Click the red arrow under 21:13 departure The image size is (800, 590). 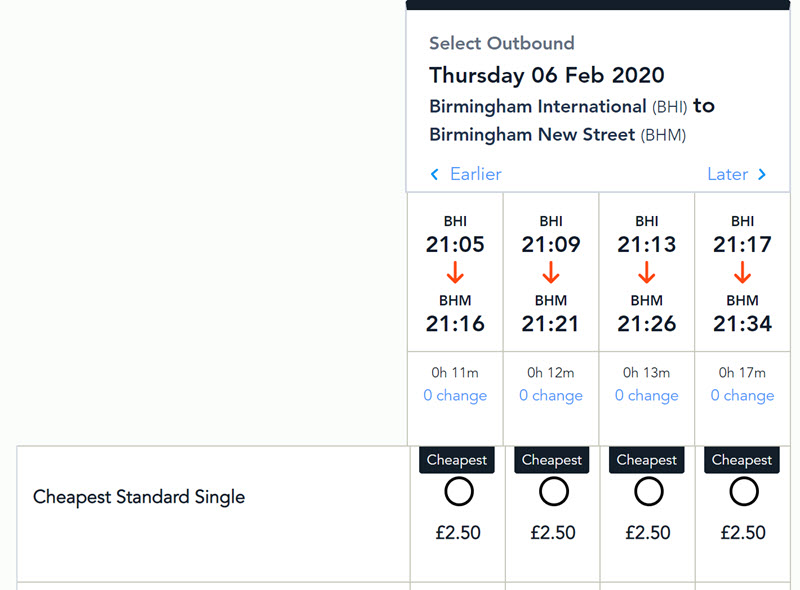click(646, 273)
